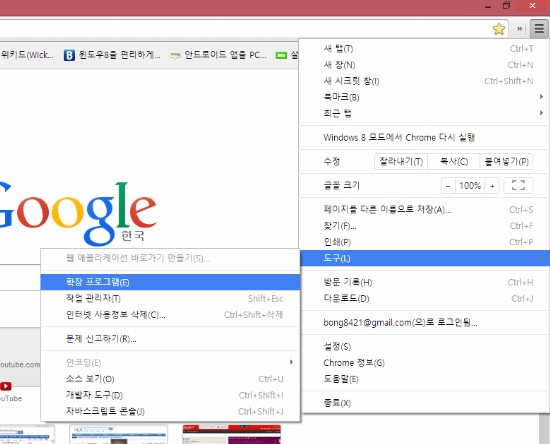Open Chrome 정보(G)
Screen dimensions: 550x444
point(424,362)
